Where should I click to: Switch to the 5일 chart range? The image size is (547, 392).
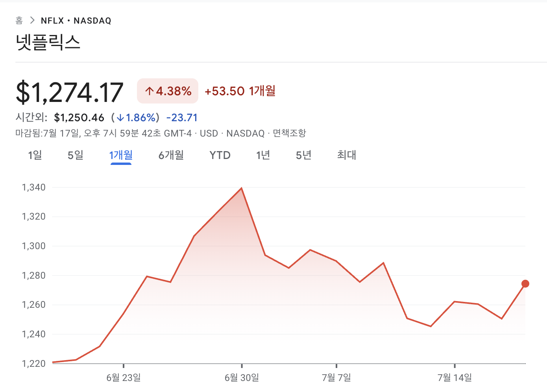coord(76,155)
